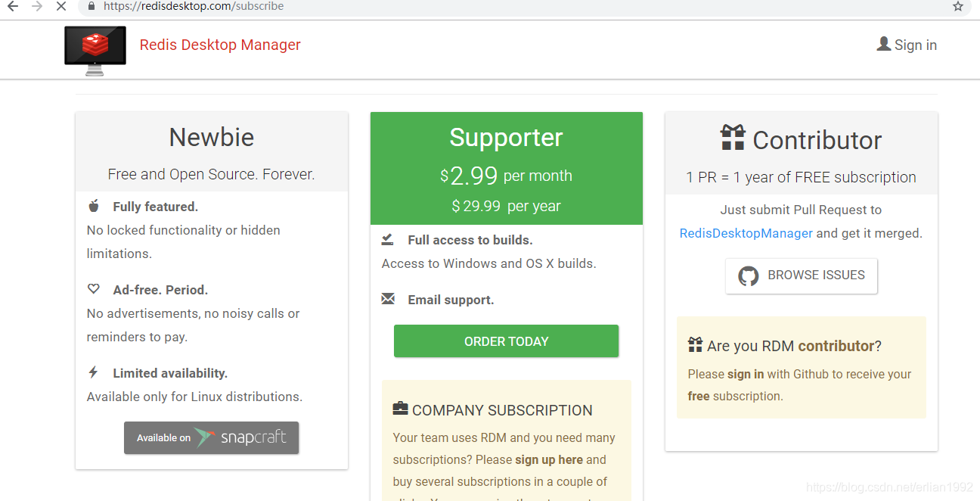Click the briefcase icon by Company Subscription
This screenshot has height=501, width=980.
coord(400,409)
